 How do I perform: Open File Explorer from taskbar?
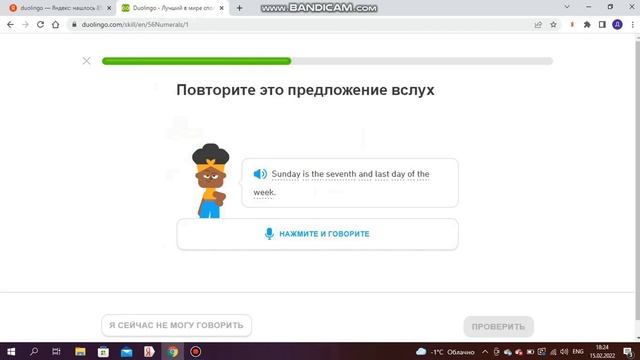80,351
